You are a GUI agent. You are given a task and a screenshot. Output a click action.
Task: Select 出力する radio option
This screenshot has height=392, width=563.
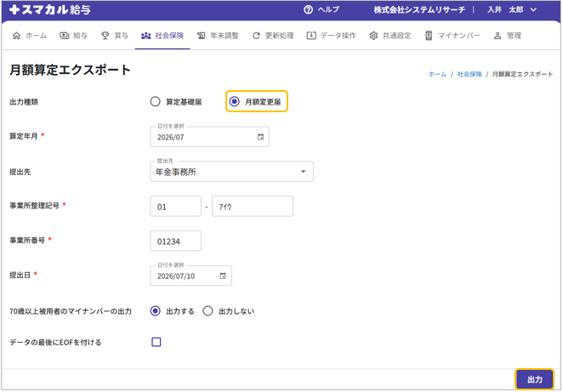pyautogui.click(x=155, y=311)
